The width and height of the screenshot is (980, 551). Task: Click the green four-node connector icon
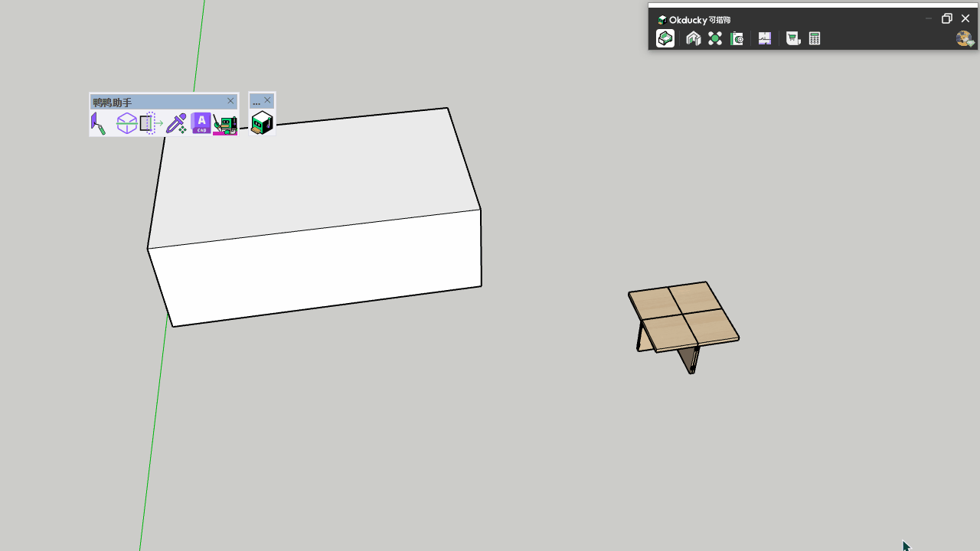pos(715,38)
